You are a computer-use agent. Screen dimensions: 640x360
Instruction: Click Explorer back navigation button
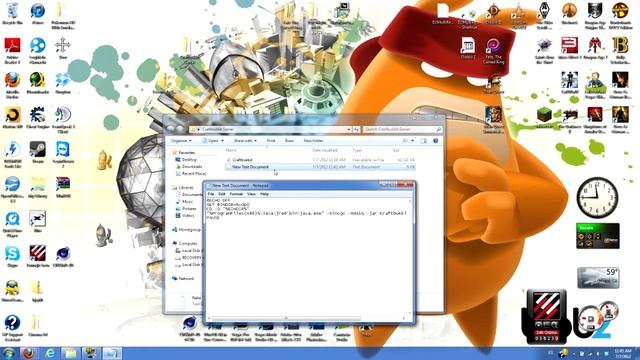pos(171,129)
